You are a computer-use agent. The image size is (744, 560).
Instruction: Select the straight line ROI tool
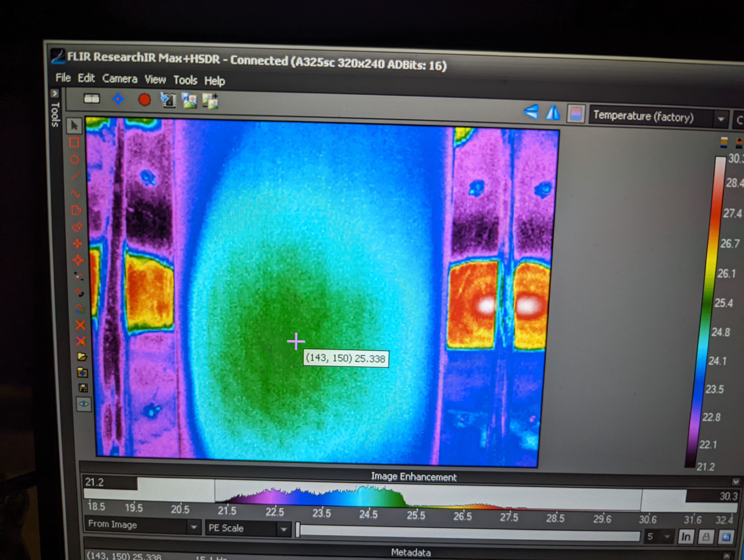(75, 176)
